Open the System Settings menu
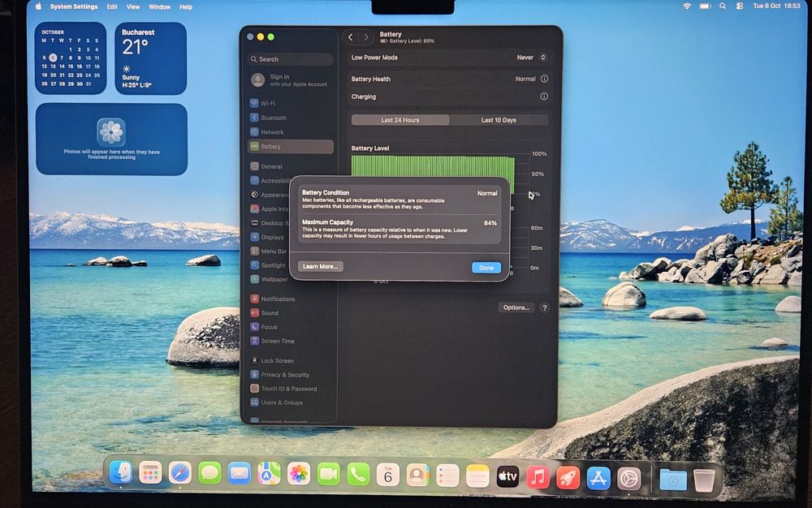Viewport: 812px width, 508px height. click(74, 6)
